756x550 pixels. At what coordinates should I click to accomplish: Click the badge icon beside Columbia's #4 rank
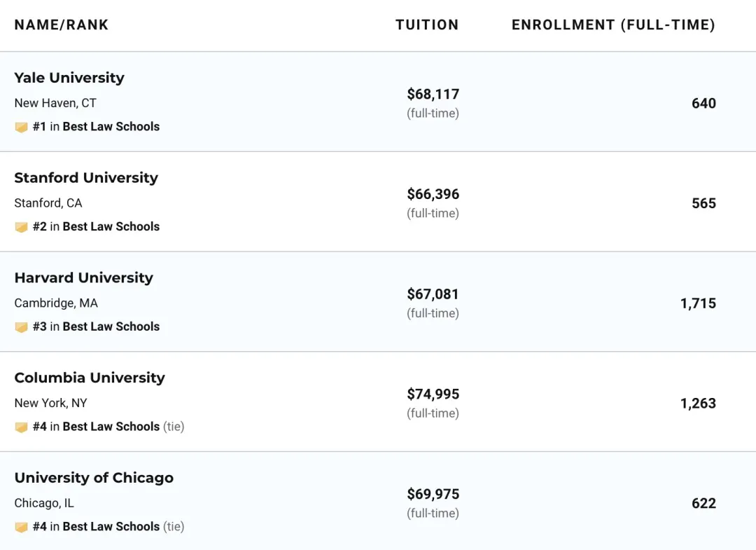coord(21,427)
